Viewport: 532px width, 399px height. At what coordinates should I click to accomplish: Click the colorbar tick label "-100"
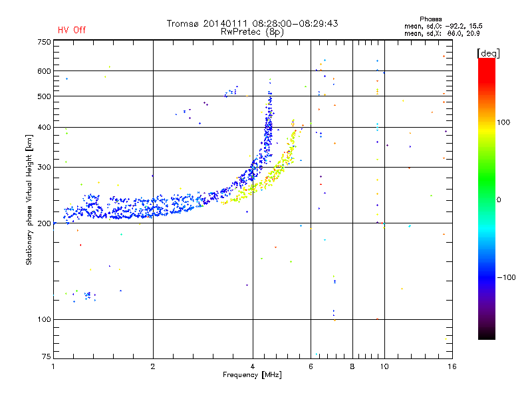(x=506, y=277)
